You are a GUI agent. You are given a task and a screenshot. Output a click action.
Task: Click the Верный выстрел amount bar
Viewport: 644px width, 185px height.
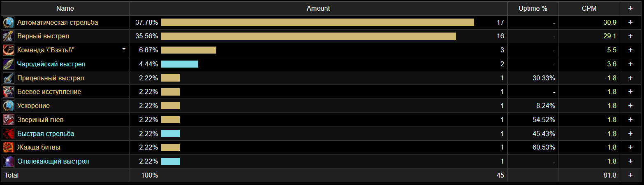coord(308,36)
